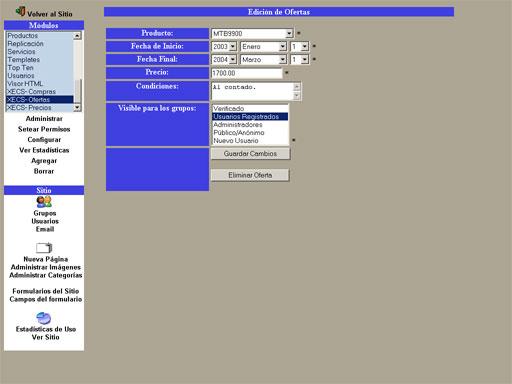Click the Estadísticas pie chart icon

[44, 318]
